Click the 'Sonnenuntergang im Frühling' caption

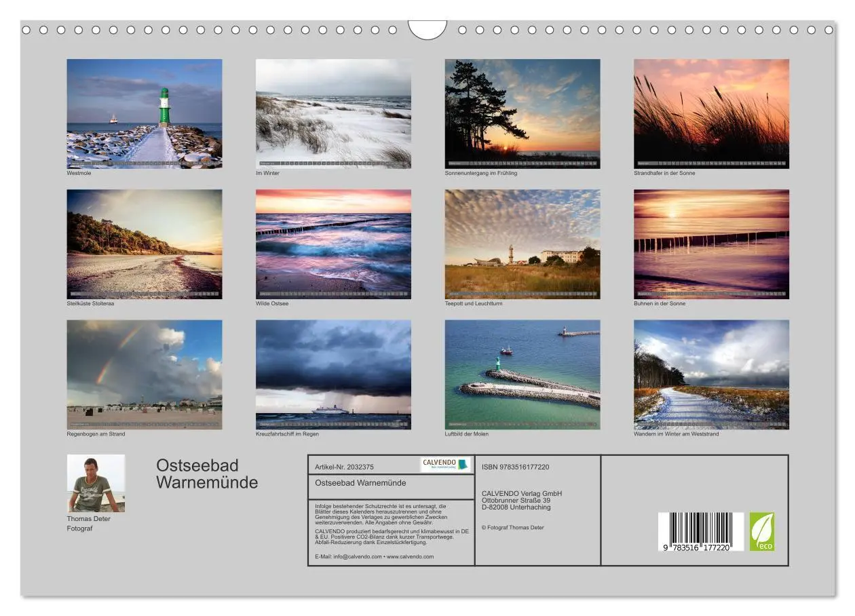click(481, 173)
